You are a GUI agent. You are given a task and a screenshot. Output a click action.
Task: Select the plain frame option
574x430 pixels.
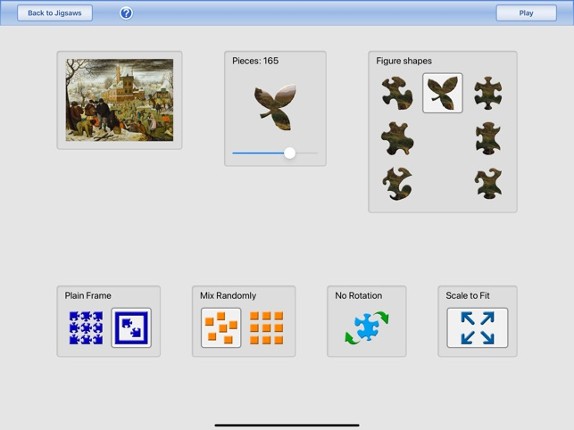point(131,328)
